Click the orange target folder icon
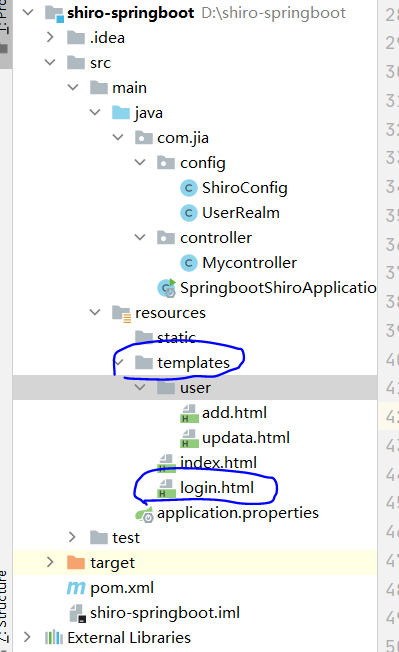The width and height of the screenshot is (399, 652). point(76,563)
